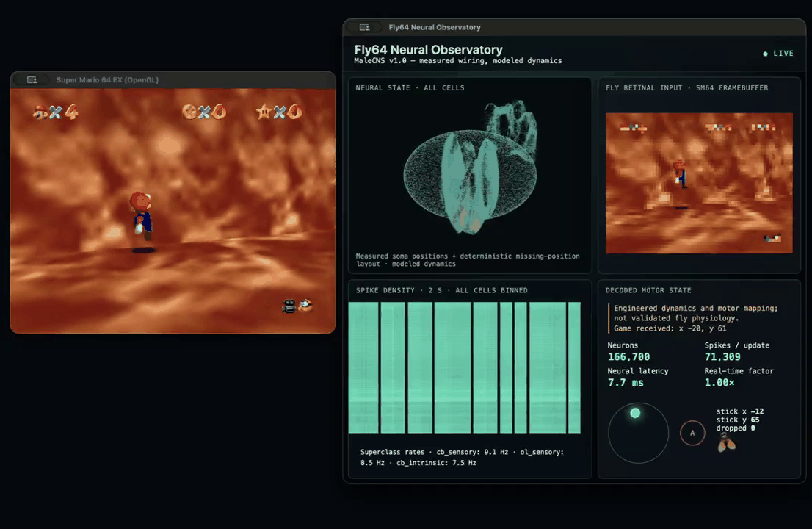Click the "Engineered dynamics and motor mapping" note

click(x=696, y=314)
